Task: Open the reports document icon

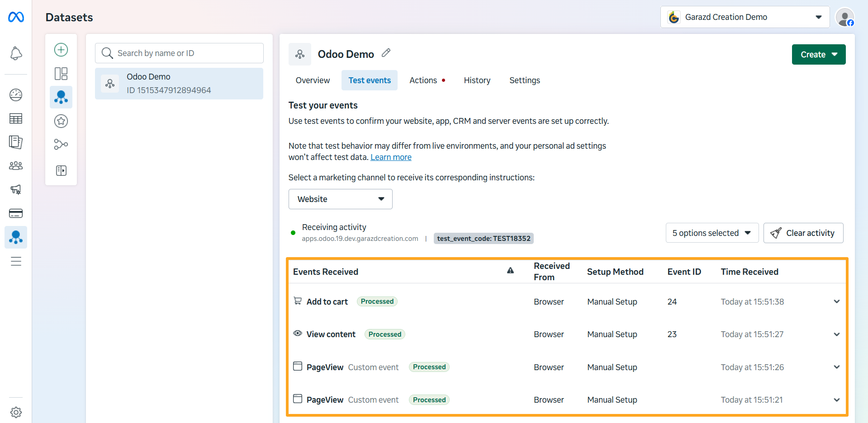Action: pos(16,142)
